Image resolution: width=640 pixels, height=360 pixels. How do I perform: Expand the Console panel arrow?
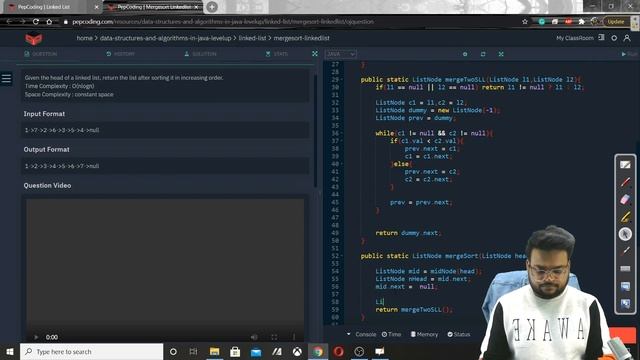coord(349,334)
